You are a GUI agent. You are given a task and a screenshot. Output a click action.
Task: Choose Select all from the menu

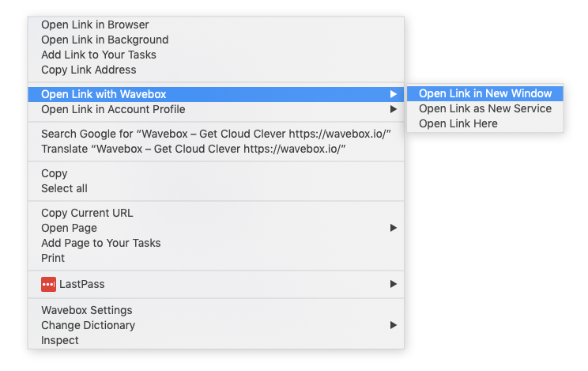(64, 188)
